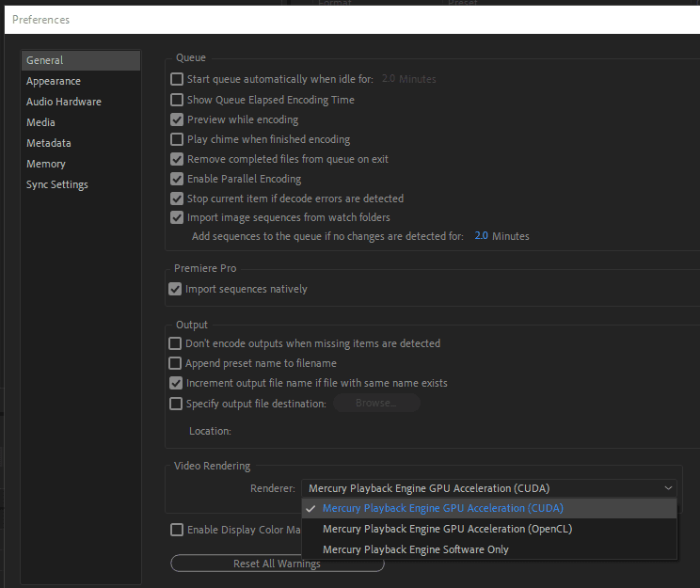Choose Mercury Playback Engine Software Only
Screen dimensions: 700x588
(x=415, y=549)
